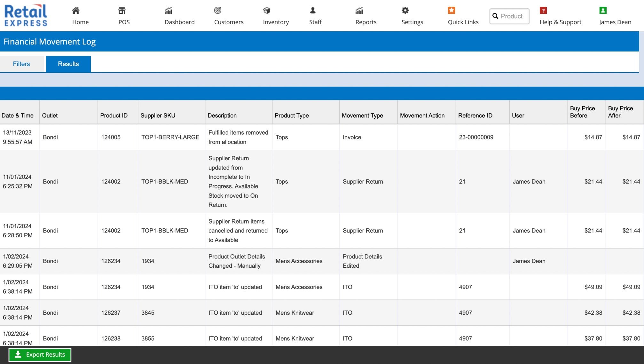Click the Export Results button
The height and width of the screenshot is (364, 644).
pos(40,355)
